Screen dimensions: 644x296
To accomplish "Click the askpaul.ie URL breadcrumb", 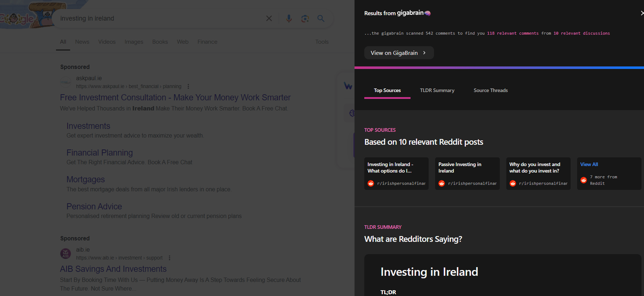I will [129, 86].
